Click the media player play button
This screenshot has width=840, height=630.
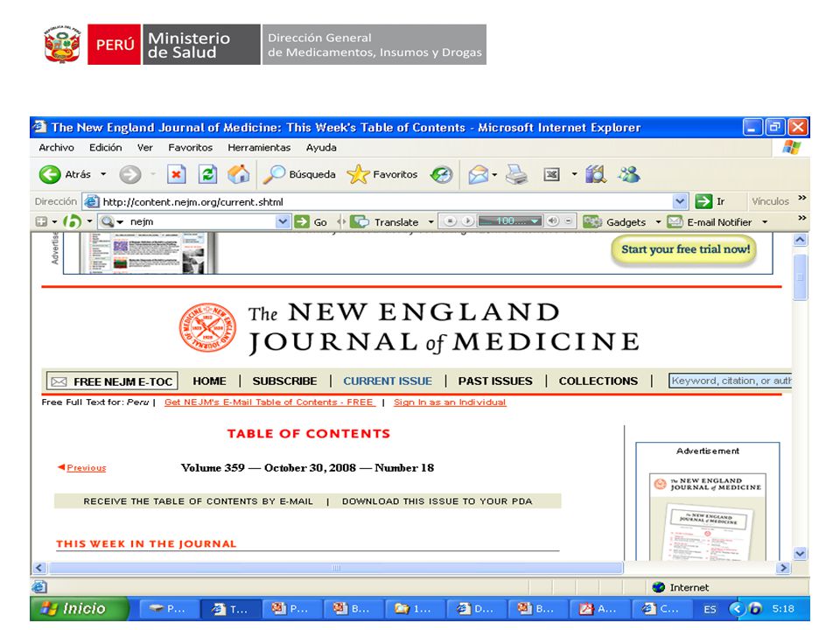pos(467,220)
